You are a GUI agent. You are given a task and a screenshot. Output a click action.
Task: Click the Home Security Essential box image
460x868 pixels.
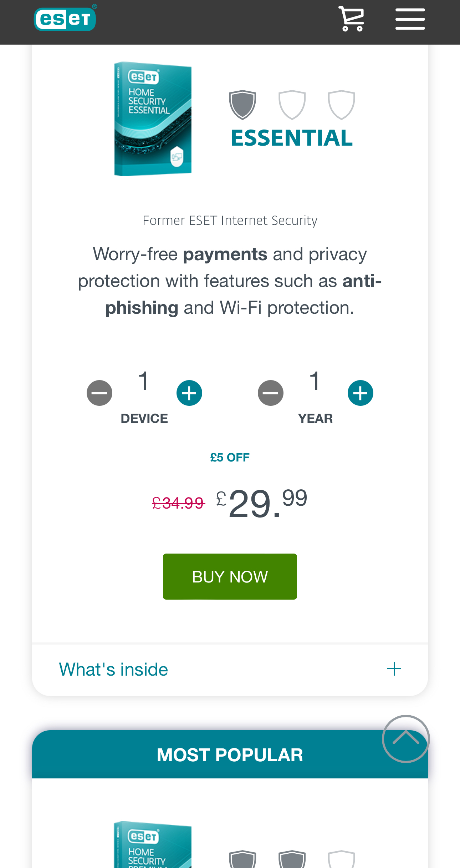click(x=153, y=119)
